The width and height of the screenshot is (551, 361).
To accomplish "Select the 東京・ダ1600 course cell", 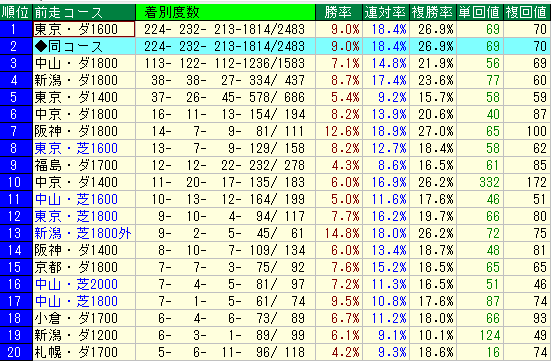I will click(x=84, y=29).
